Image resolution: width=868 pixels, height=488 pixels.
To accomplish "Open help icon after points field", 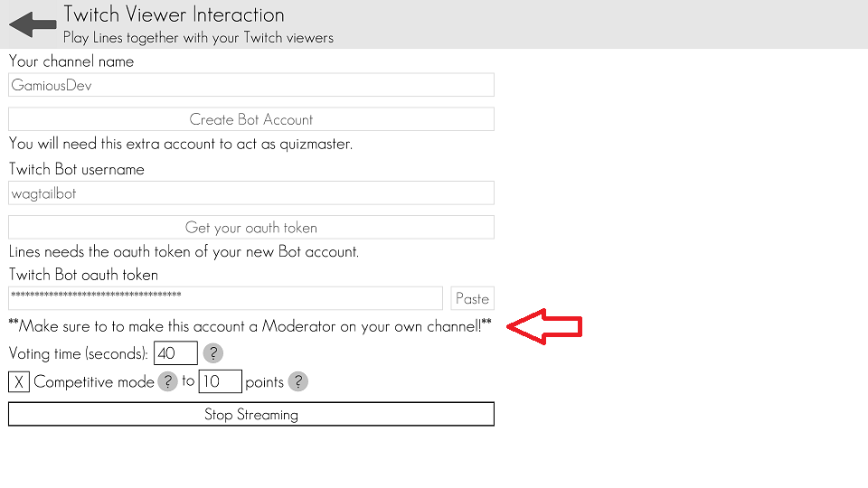I will tap(297, 381).
